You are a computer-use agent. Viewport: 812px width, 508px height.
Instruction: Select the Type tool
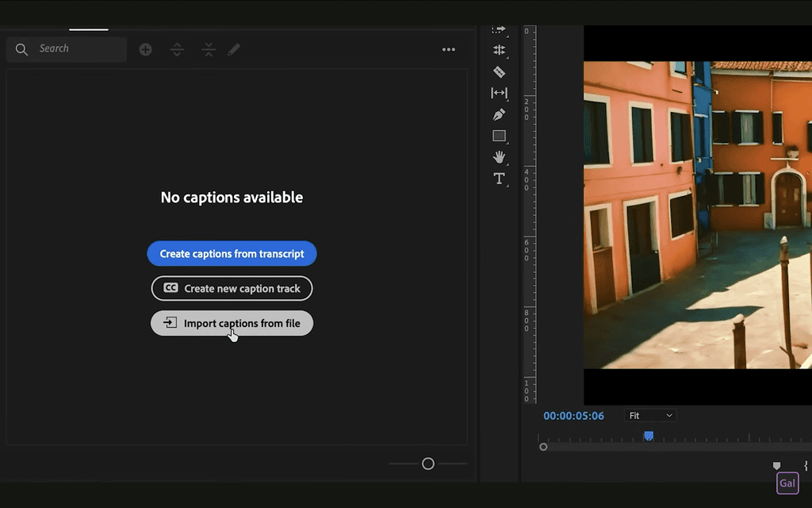coord(500,178)
